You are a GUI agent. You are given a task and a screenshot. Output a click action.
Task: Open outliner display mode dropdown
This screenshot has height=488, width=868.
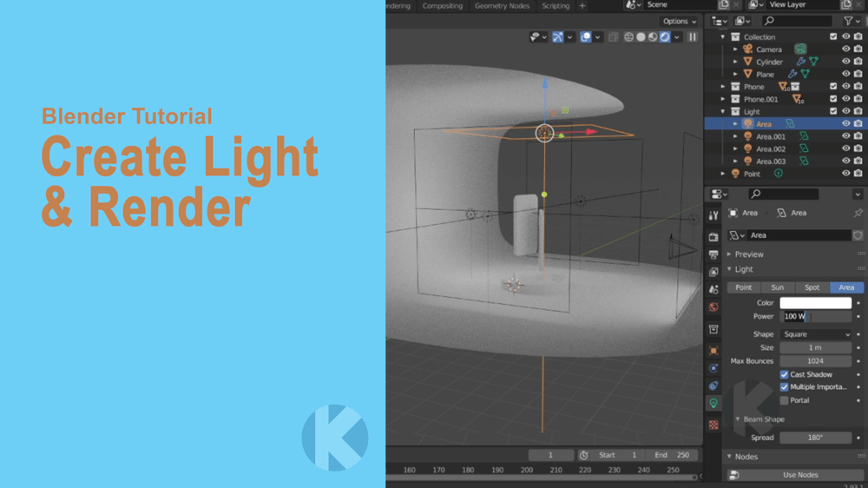719,21
